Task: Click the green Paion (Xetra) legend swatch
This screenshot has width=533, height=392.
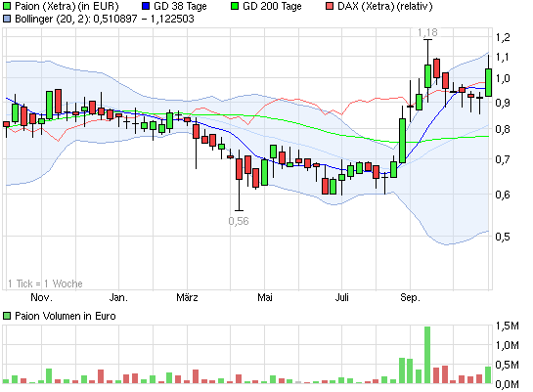Action: [x=7, y=6]
